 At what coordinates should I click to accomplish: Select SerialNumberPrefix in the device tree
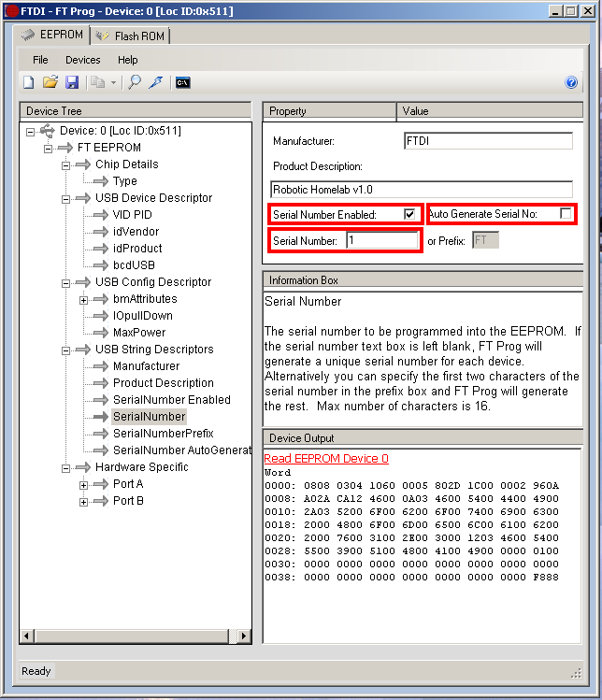163,434
